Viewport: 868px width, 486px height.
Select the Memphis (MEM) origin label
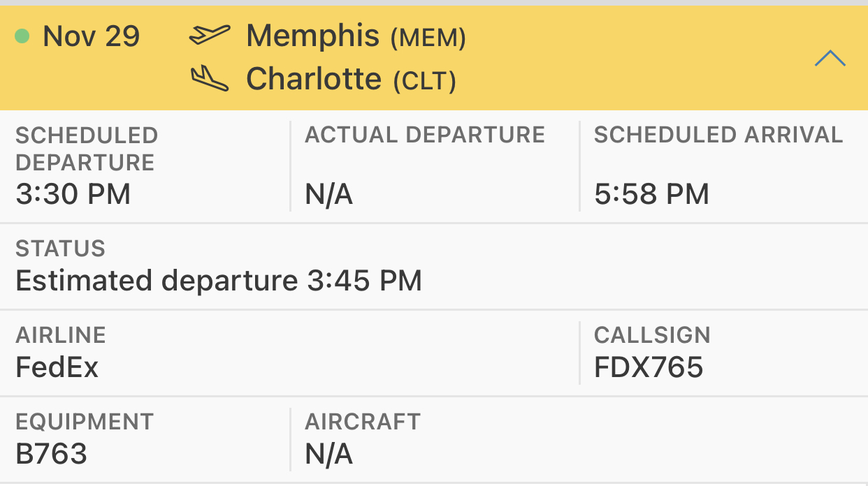[356, 36]
